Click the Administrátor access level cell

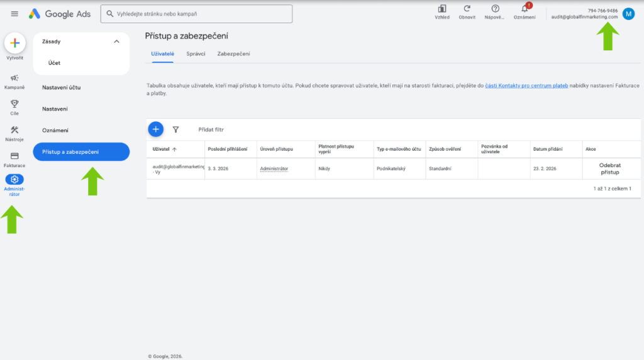pos(274,169)
